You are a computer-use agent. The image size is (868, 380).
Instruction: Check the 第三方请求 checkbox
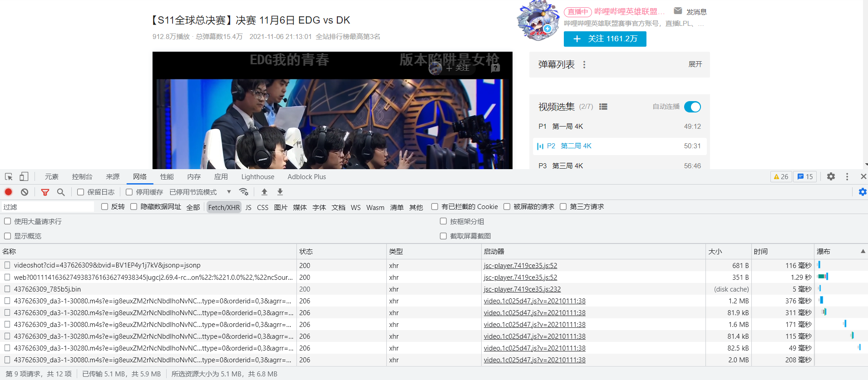tap(563, 207)
